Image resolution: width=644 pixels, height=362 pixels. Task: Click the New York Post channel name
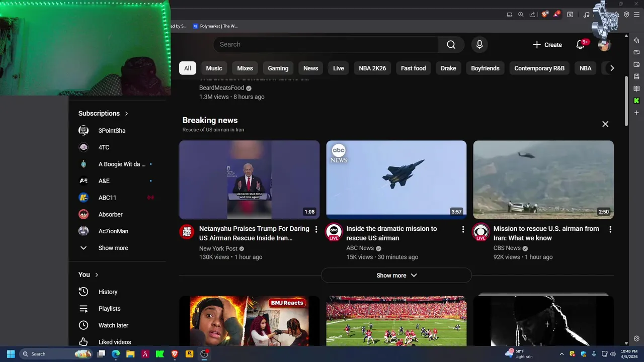218,248
